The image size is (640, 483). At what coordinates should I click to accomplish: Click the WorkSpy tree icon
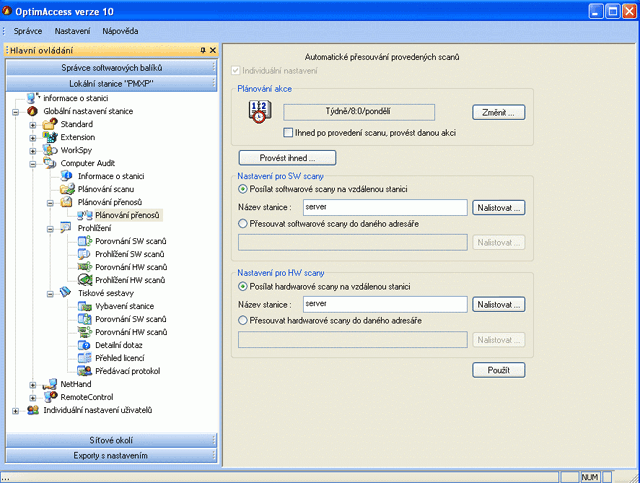pyautogui.click(x=50, y=150)
